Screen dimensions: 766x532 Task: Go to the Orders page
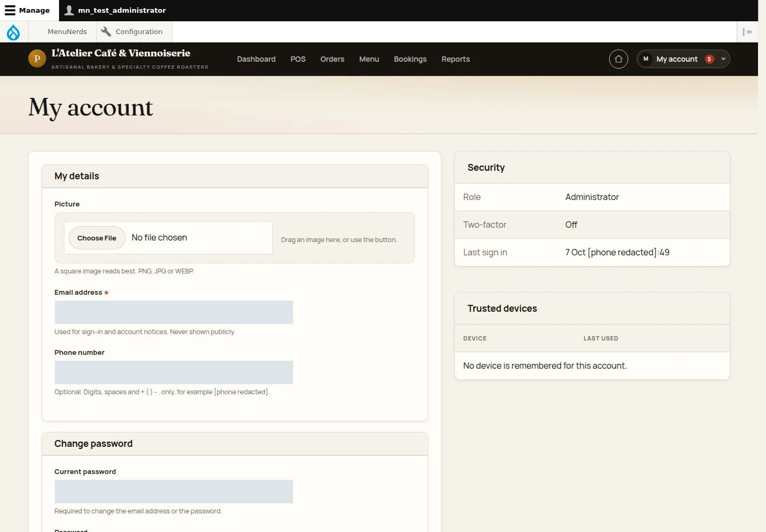[x=332, y=59]
